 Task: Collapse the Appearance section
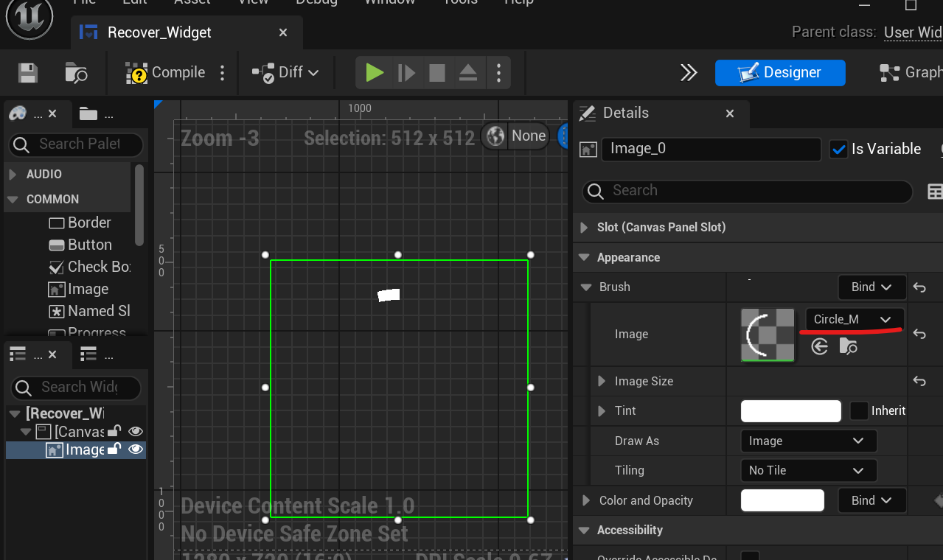584,258
